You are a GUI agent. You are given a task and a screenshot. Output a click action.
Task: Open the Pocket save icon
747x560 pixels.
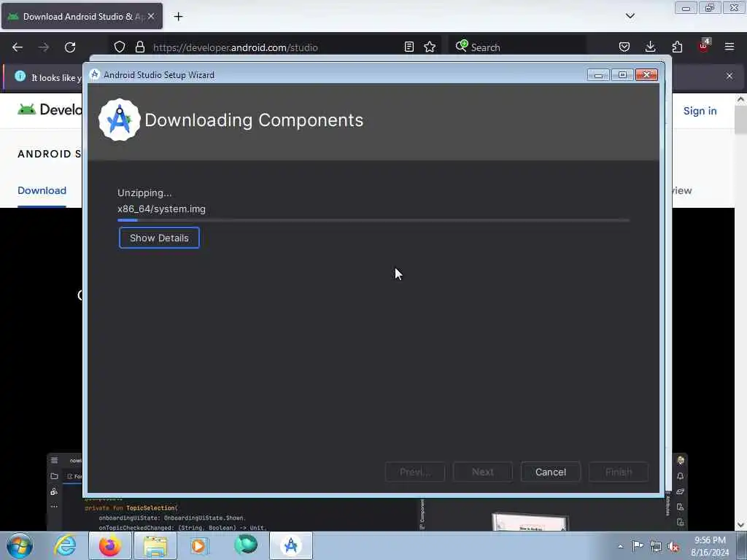624,47
